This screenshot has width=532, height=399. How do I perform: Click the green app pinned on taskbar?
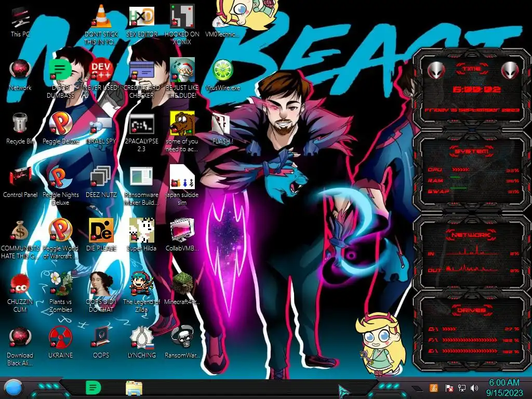pyautogui.click(x=94, y=388)
